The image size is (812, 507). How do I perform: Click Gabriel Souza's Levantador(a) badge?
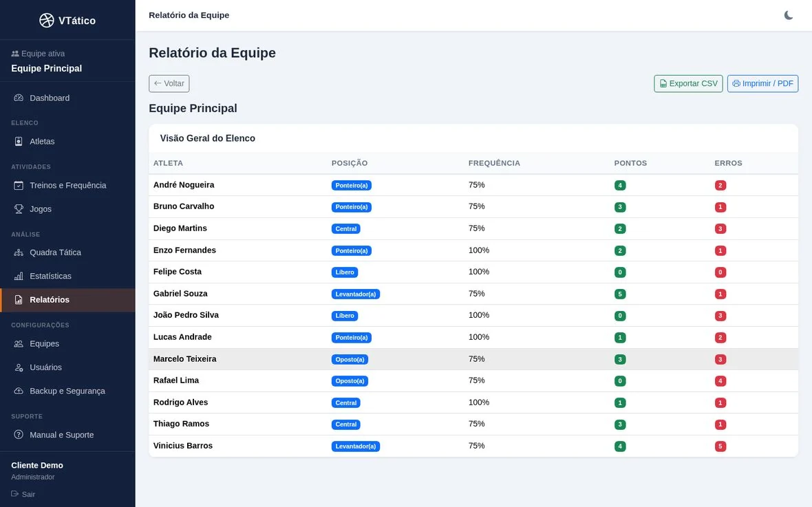pos(356,294)
